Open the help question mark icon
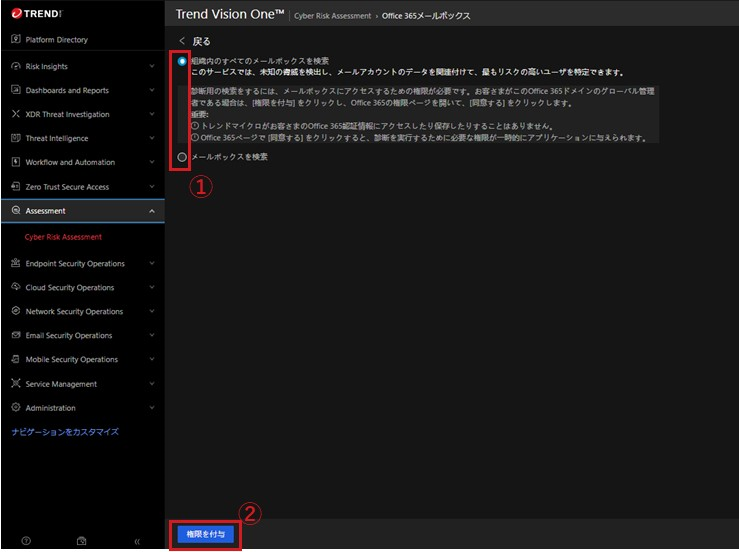 (x=26, y=541)
